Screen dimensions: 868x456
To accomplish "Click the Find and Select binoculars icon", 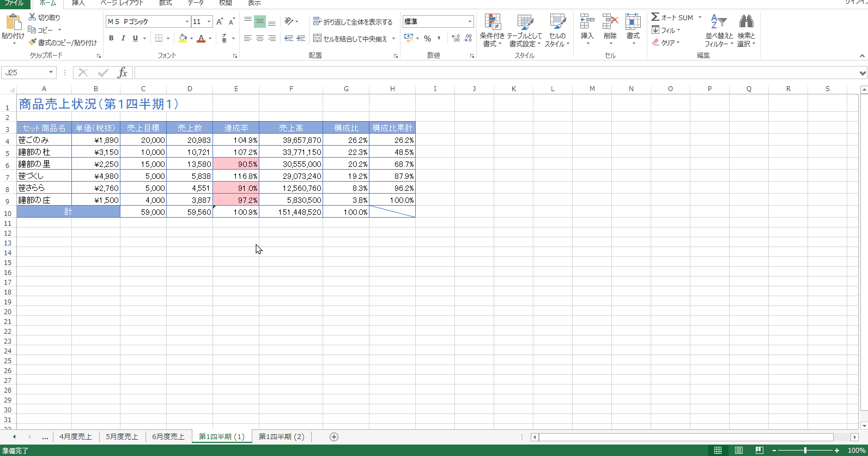I will 746,22.
